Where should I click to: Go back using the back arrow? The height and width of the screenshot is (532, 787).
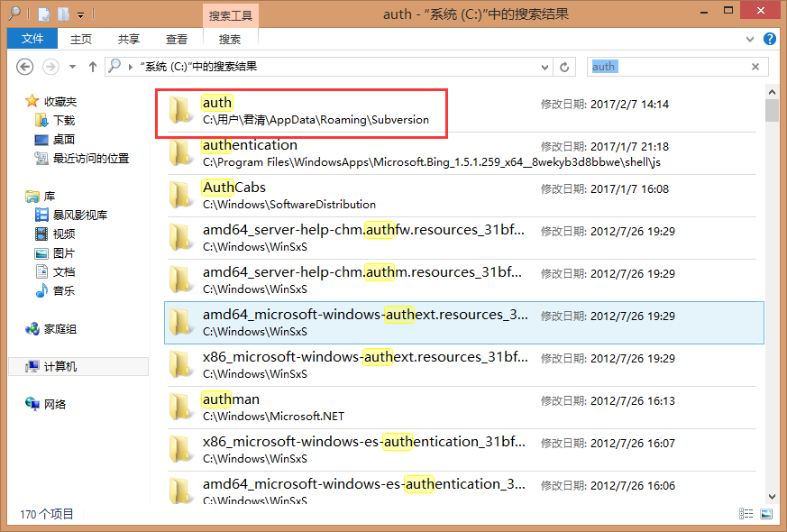tap(24, 67)
